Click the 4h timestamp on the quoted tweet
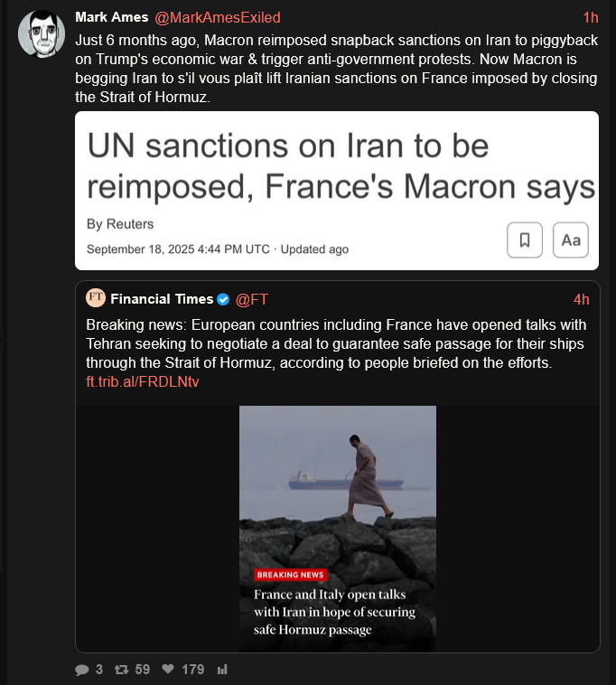616x685 pixels. pos(581,299)
